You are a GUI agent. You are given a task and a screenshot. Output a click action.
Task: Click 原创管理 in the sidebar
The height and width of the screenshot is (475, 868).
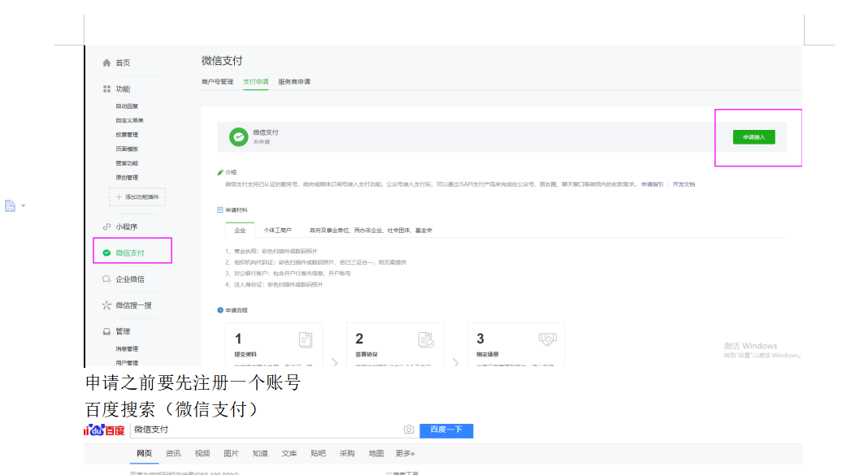pyautogui.click(x=127, y=178)
